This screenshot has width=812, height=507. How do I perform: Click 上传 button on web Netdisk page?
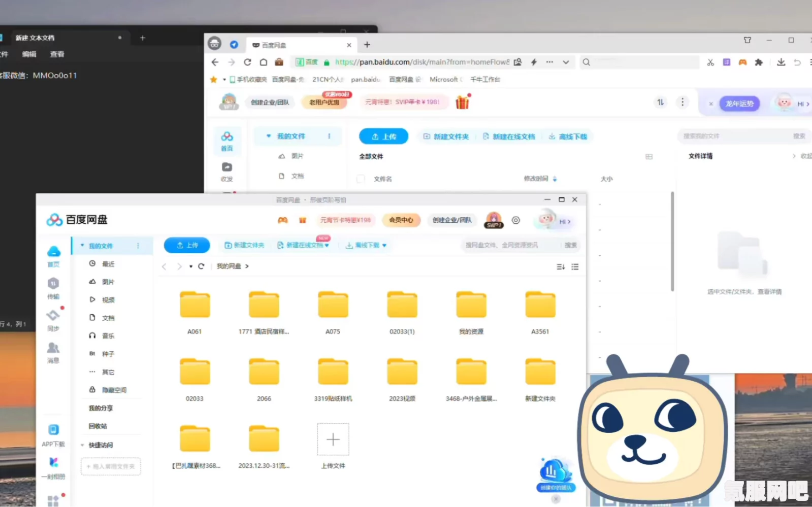[383, 137]
